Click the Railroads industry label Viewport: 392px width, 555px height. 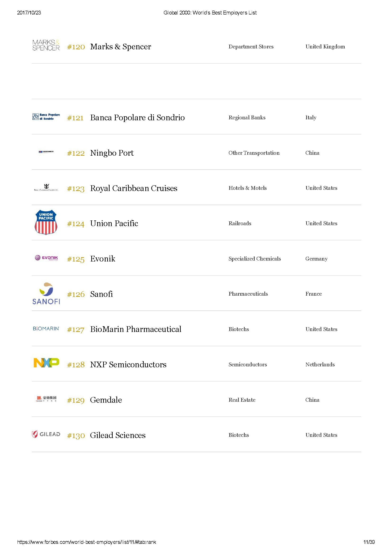coord(240,223)
